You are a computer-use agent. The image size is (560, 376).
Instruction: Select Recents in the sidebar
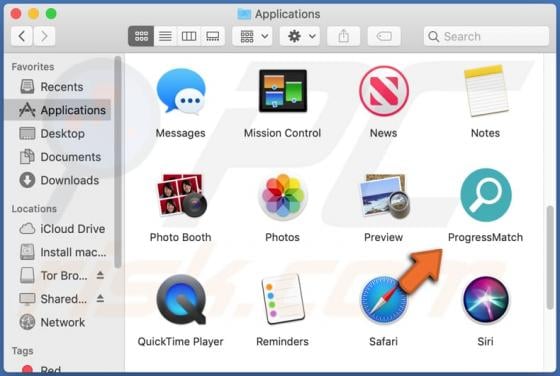(x=57, y=87)
